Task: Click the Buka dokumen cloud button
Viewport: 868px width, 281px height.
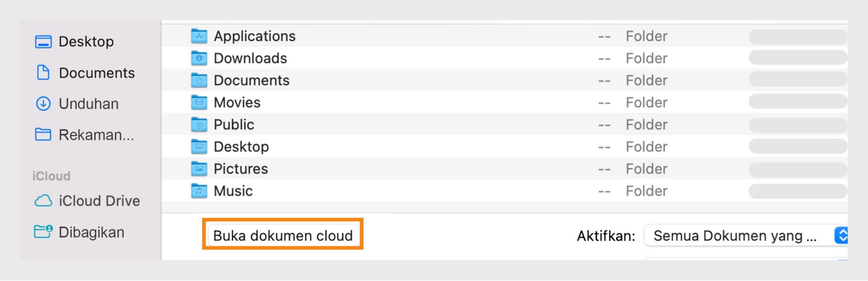Action: point(283,235)
